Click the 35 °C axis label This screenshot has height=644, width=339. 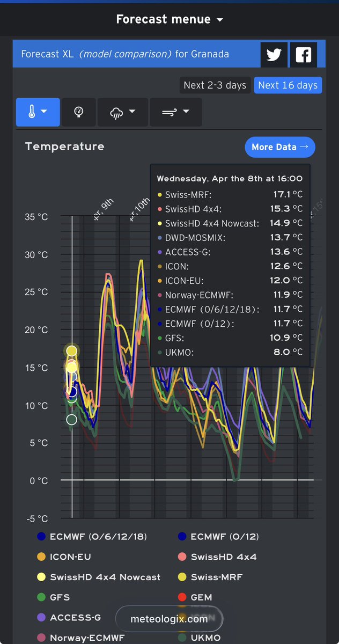(x=36, y=217)
